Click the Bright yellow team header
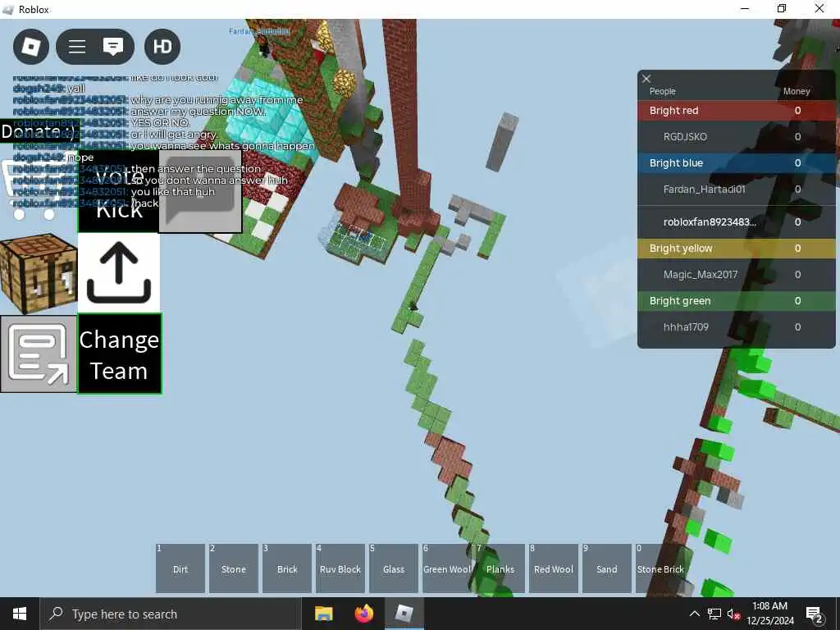 click(x=737, y=249)
